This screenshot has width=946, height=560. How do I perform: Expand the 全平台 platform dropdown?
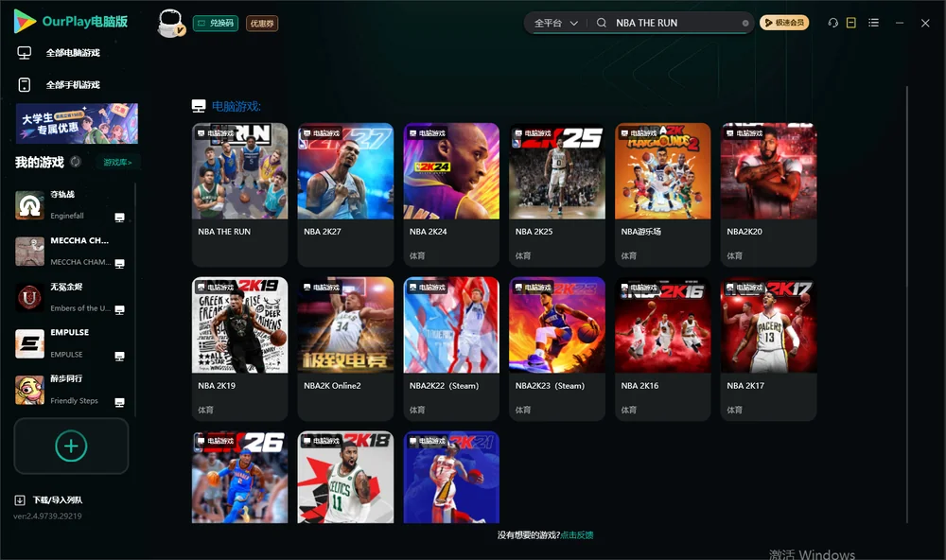pyautogui.click(x=555, y=23)
